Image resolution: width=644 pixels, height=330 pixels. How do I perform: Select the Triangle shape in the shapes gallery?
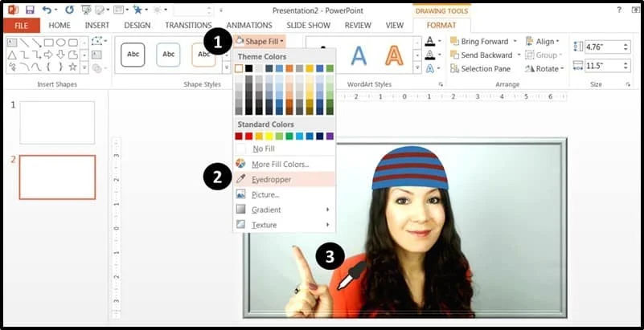12,55
